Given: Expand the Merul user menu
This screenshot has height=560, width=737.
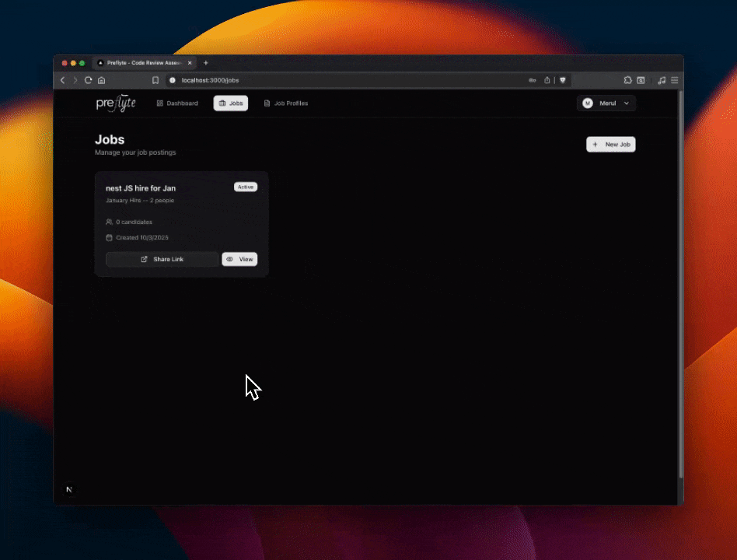Looking at the screenshot, I should point(606,103).
